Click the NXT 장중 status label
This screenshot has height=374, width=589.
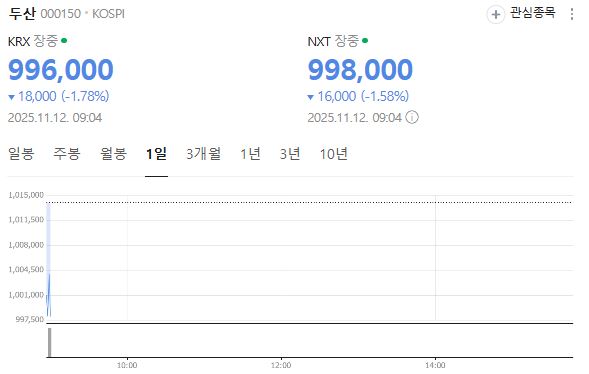[338, 41]
